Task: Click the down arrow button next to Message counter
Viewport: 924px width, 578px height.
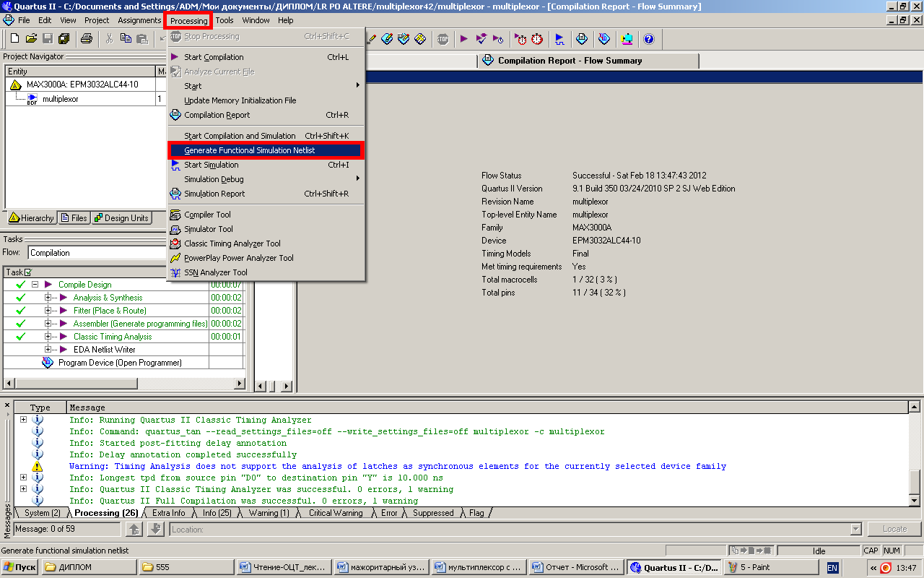Action: pyautogui.click(x=156, y=530)
